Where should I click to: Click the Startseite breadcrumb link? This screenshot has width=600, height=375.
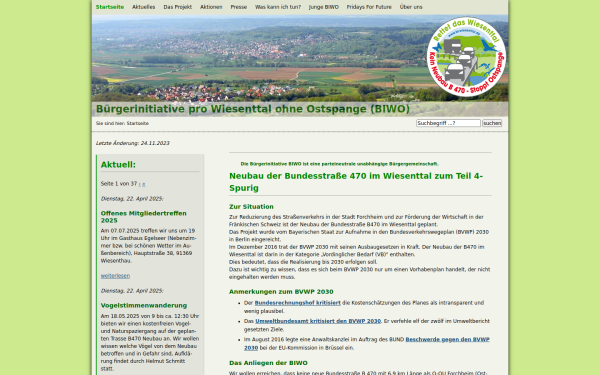pos(138,124)
